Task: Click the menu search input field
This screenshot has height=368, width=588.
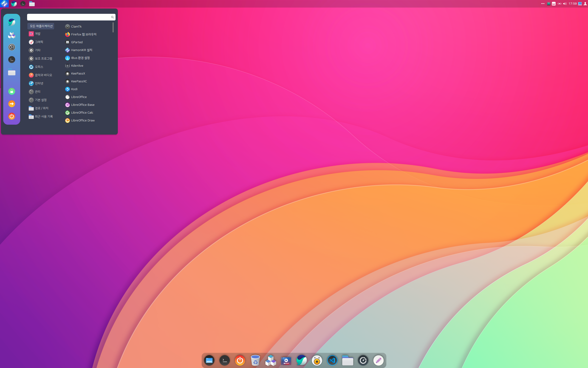Action: click(71, 17)
